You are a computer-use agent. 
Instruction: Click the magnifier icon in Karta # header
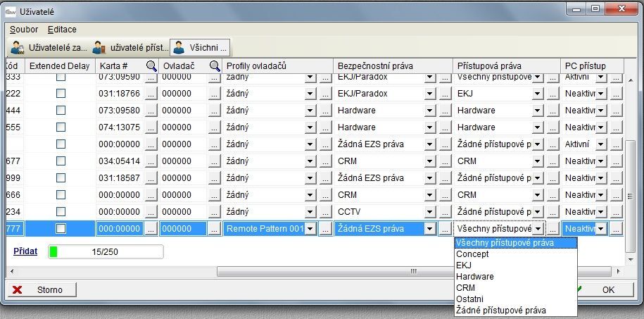click(x=151, y=65)
